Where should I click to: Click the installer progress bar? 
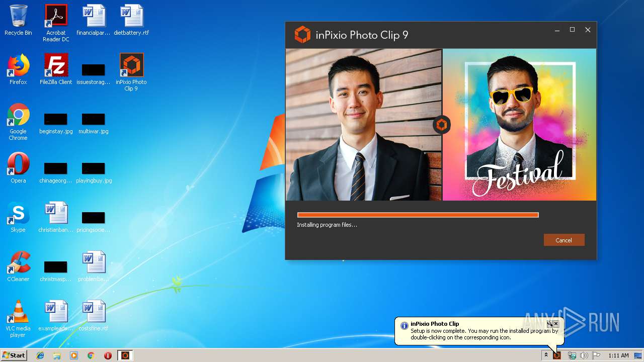tap(418, 215)
